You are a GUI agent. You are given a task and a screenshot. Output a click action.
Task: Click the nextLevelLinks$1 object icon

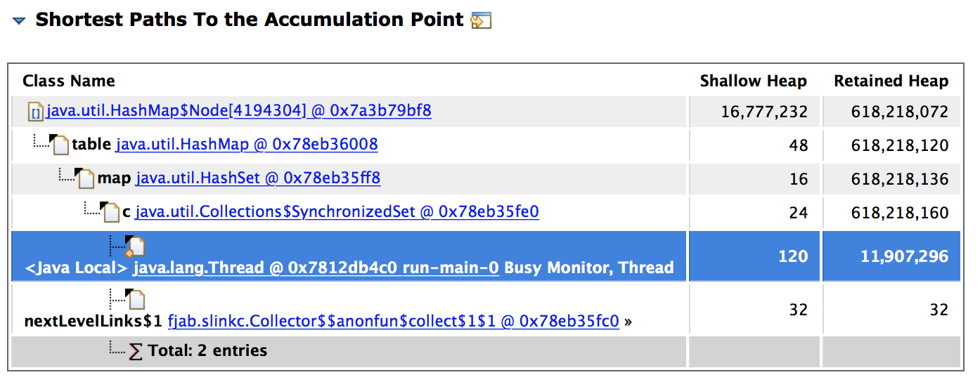coord(137,300)
